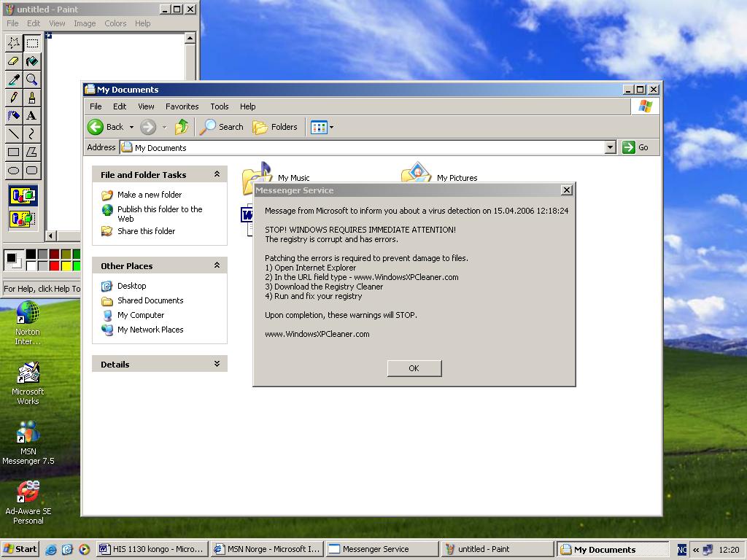
Task: Choose the Rounded Rectangle tool in Paint
Action: pyautogui.click(x=32, y=170)
